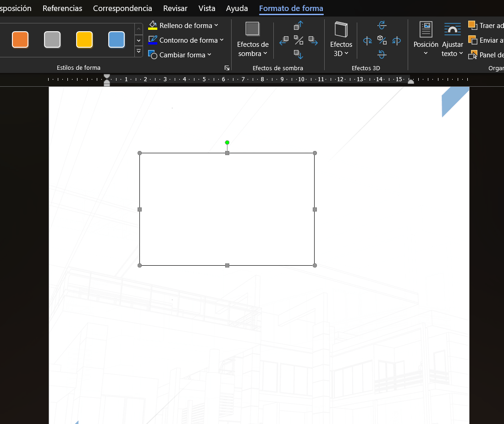Expand the Posición menu arrow
504x424 pixels.
coord(426,53)
